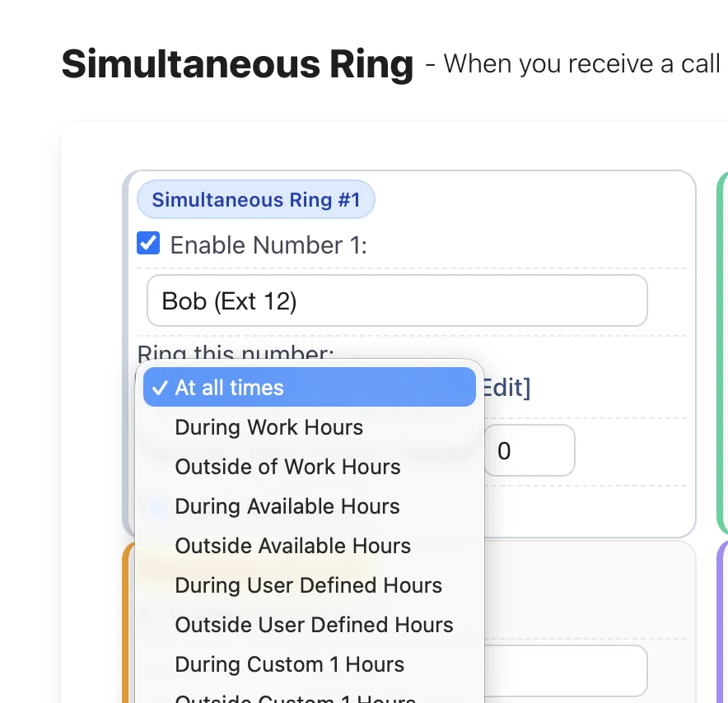Click the "Simultaneous Ring #1" badge
The height and width of the screenshot is (703, 728).
click(x=255, y=199)
